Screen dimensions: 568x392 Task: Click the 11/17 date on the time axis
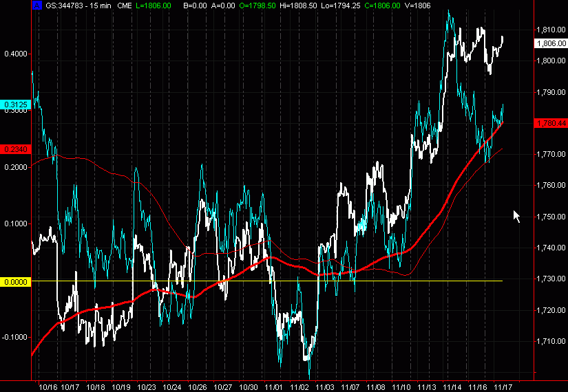pyautogui.click(x=503, y=387)
